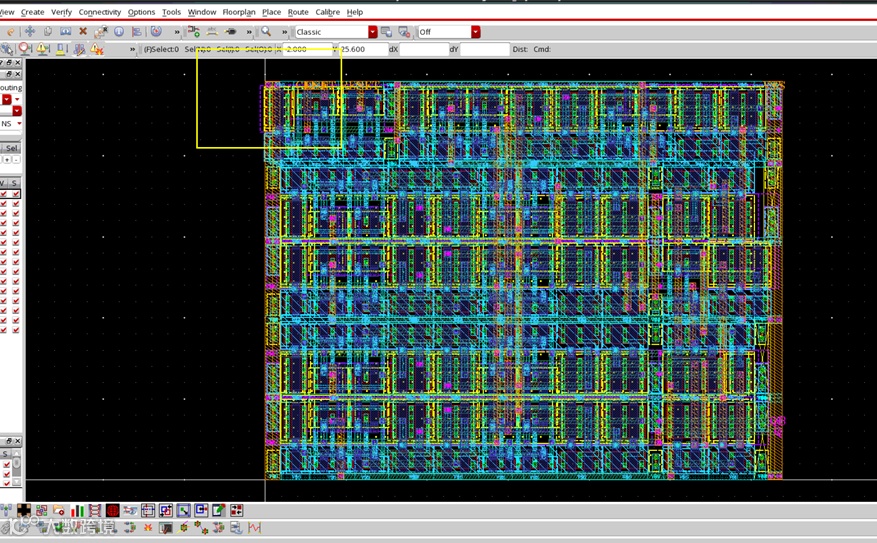Click the blue info properties icon

click(119, 32)
